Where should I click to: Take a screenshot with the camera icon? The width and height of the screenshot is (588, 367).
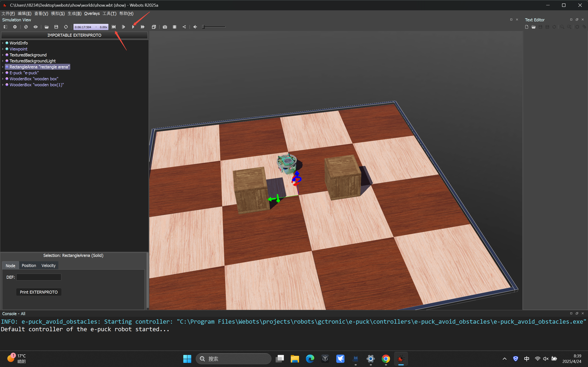(x=165, y=27)
